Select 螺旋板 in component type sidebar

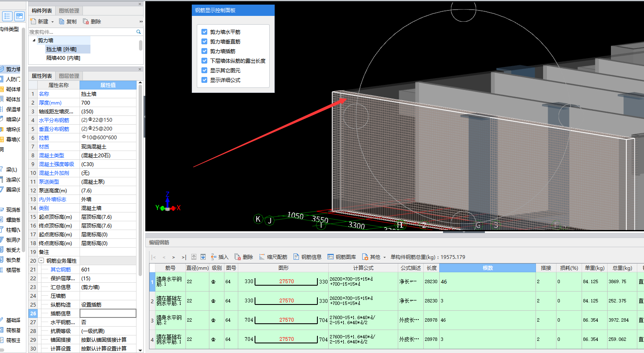coord(10,220)
